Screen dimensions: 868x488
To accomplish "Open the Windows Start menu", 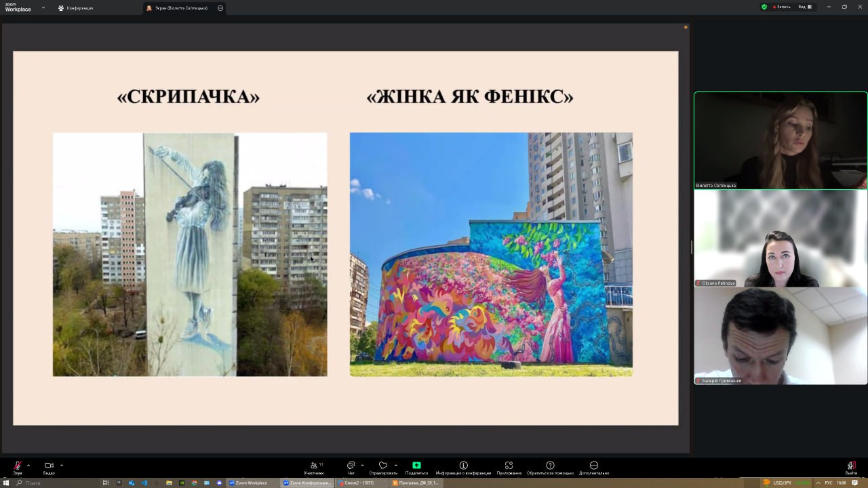I will click(x=6, y=483).
